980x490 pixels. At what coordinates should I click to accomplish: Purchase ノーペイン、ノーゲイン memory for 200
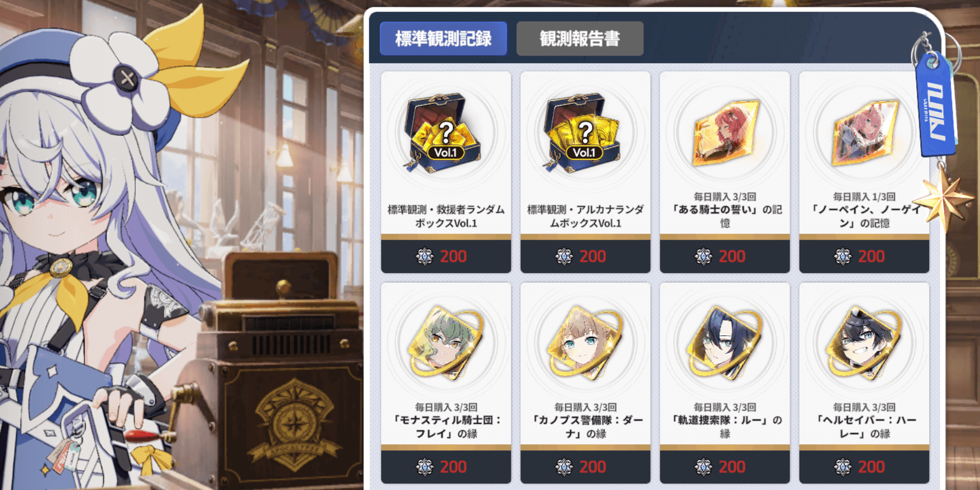pos(864,256)
